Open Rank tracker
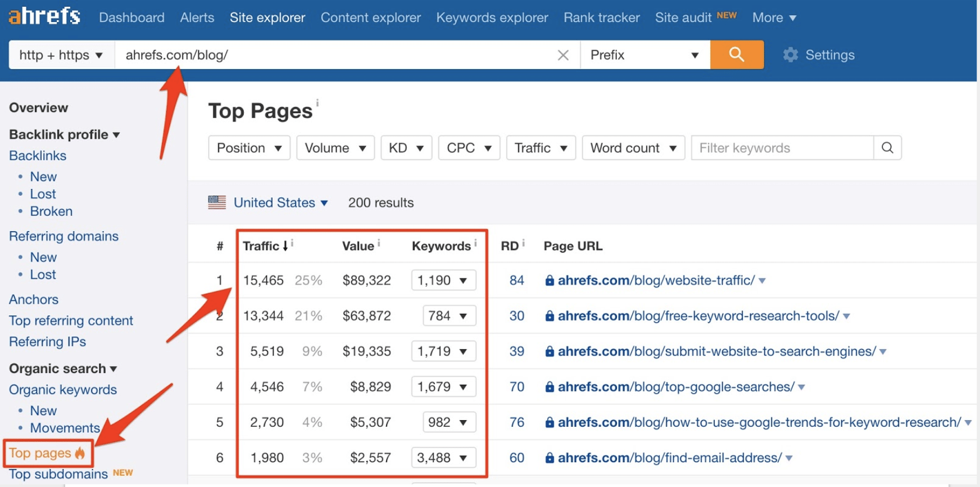 point(601,17)
